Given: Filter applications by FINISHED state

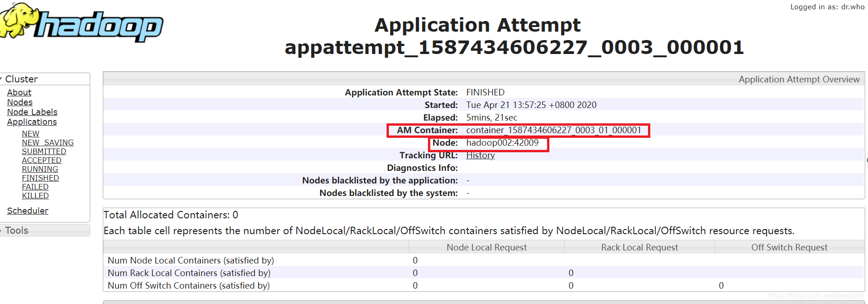Looking at the screenshot, I should pos(40,178).
